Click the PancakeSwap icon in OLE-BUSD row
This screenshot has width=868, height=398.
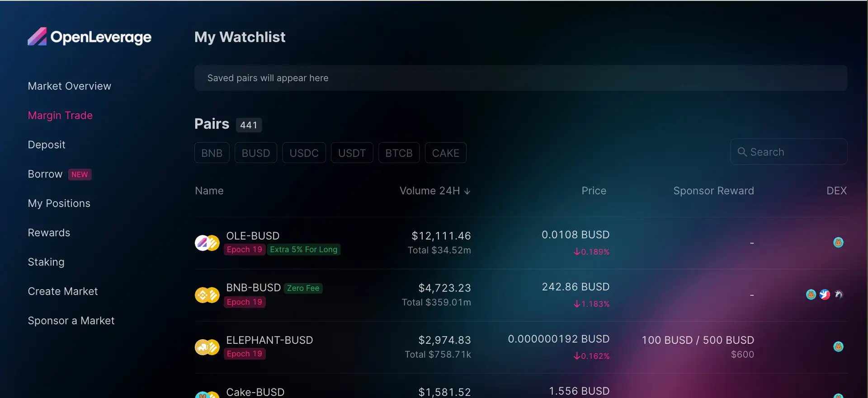point(838,243)
